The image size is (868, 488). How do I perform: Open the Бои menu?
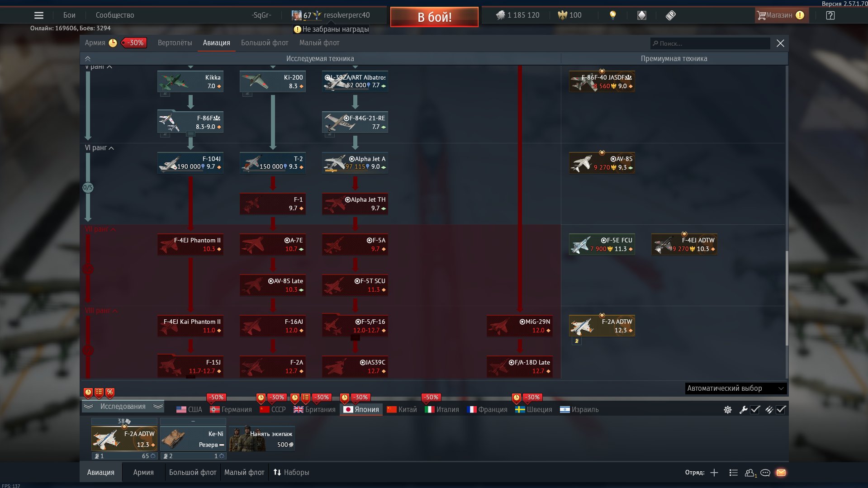69,15
